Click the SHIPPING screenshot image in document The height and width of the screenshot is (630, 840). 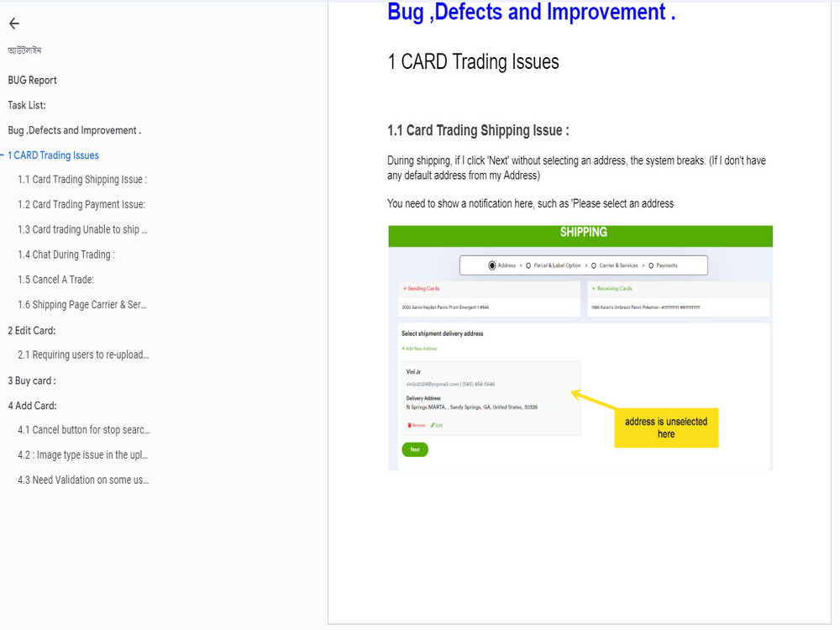(x=580, y=348)
